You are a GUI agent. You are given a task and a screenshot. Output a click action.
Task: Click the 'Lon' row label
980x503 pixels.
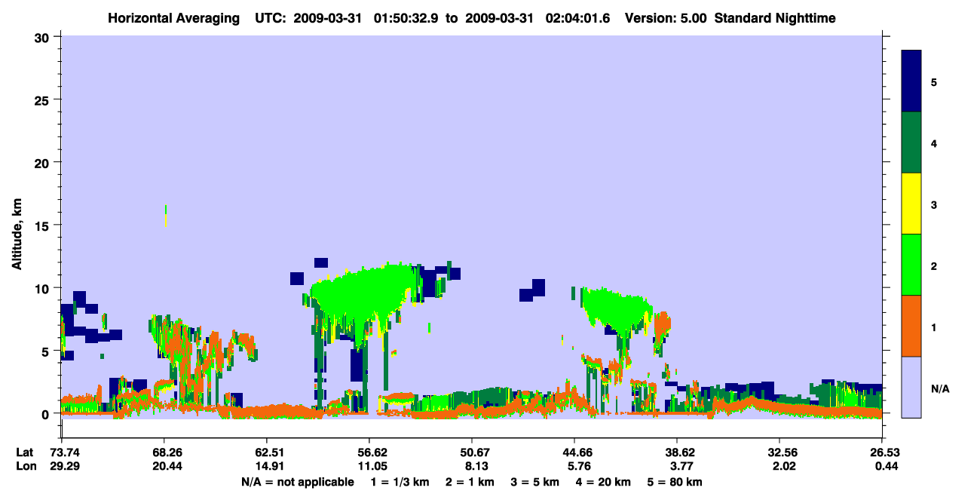tap(25, 467)
